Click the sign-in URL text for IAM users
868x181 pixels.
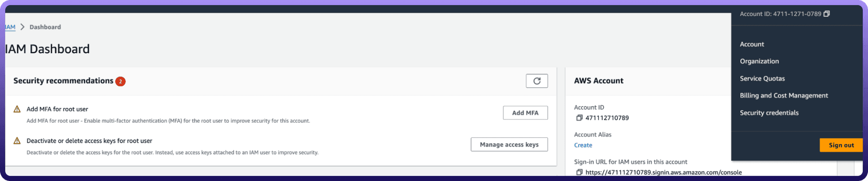point(663,172)
